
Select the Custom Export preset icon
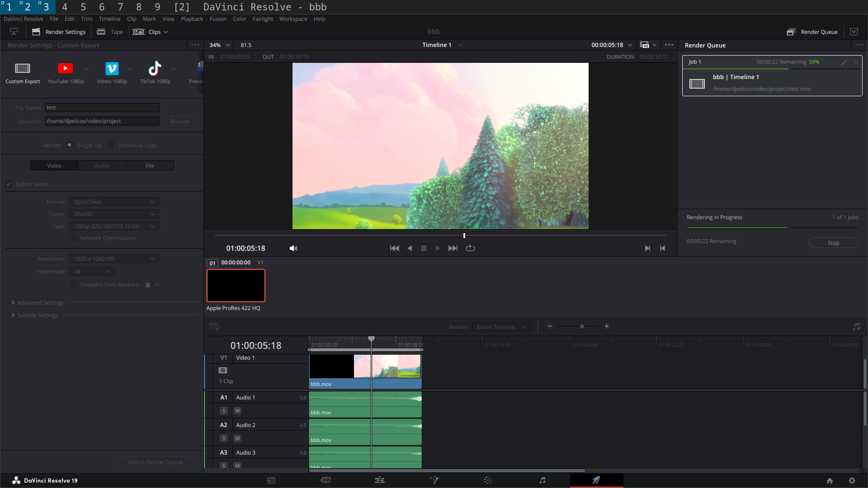tap(23, 68)
